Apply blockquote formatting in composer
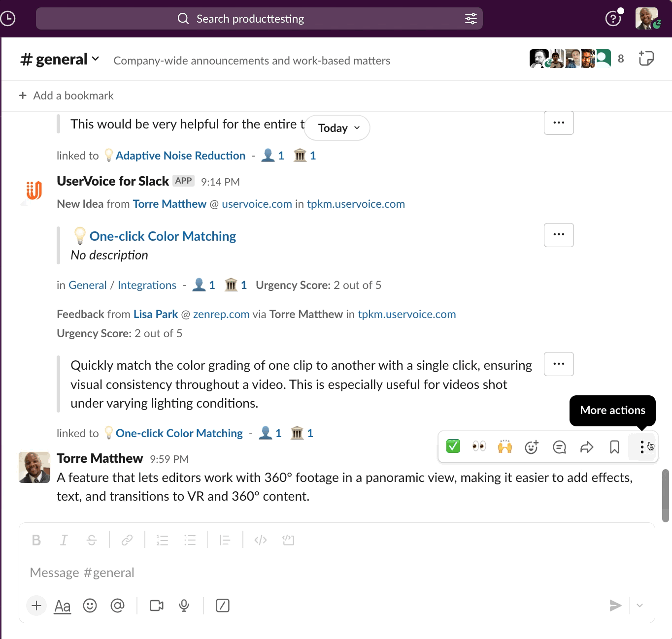 pyautogui.click(x=225, y=540)
